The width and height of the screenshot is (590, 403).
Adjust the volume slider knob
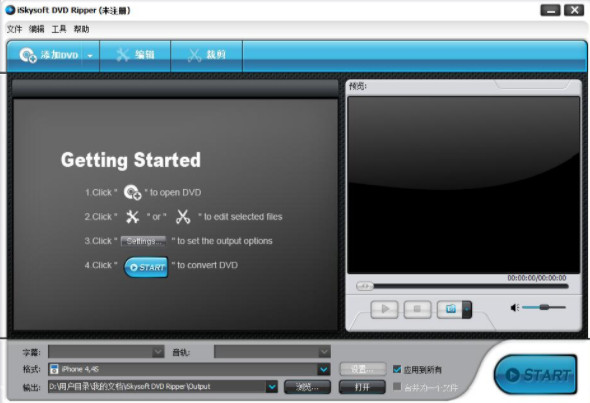544,307
